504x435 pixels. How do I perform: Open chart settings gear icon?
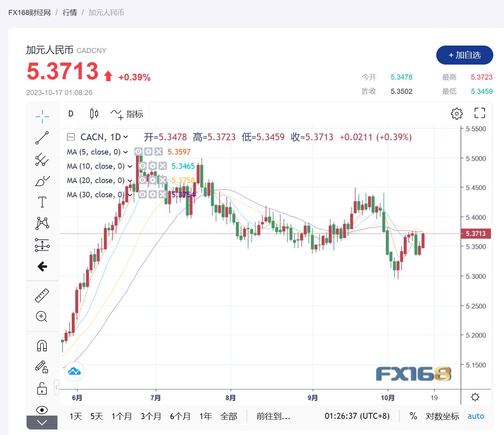[x=456, y=114]
